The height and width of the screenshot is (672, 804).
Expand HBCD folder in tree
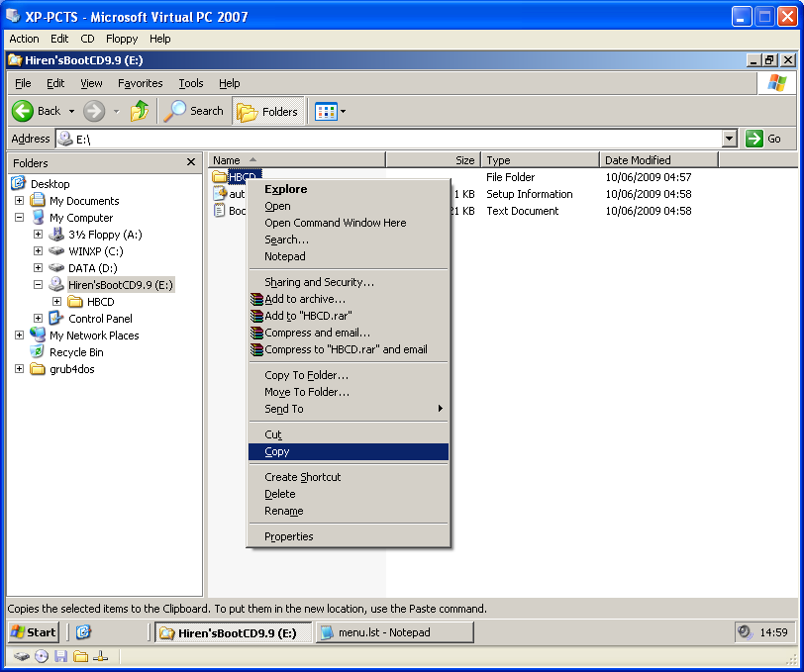click(56, 302)
